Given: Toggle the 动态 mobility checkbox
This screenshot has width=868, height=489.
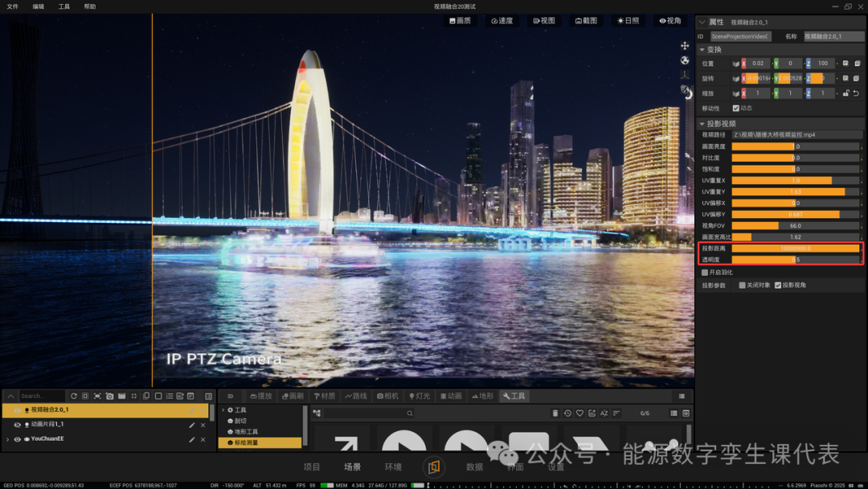Looking at the screenshot, I should [735, 108].
